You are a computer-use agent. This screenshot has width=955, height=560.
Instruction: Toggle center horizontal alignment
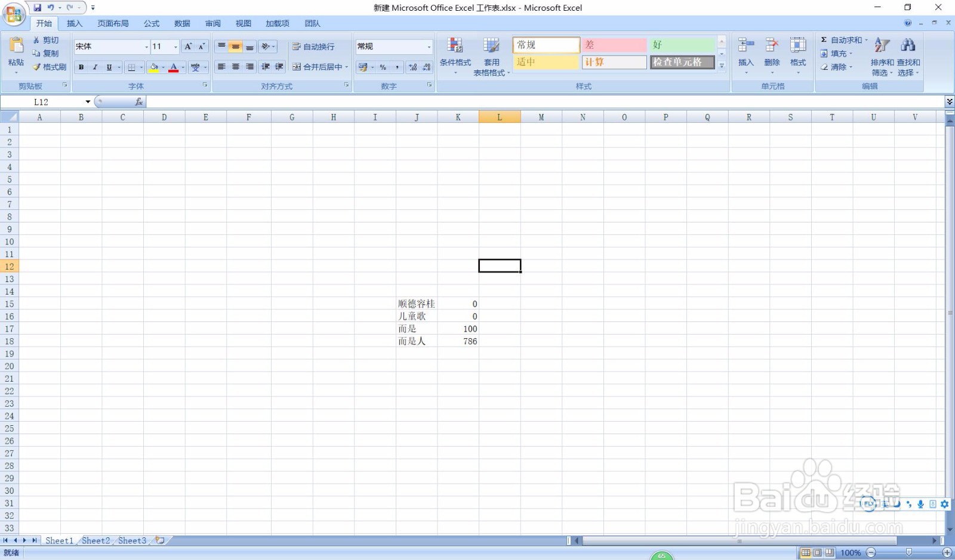coord(236,67)
